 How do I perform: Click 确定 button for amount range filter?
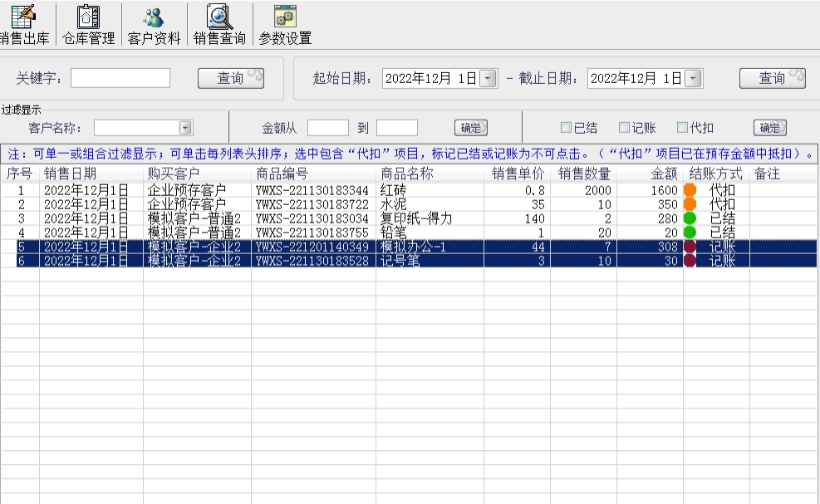tap(471, 128)
